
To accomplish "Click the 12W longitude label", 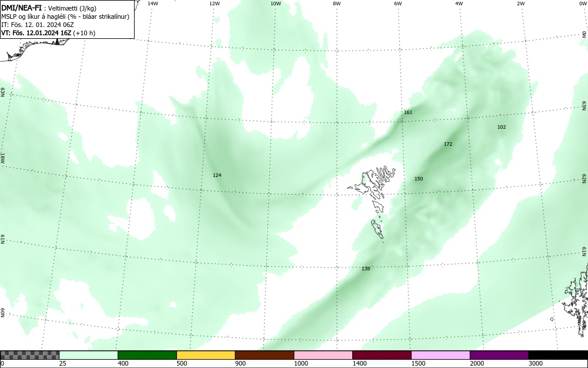I will pyautogui.click(x=214, y=4).
